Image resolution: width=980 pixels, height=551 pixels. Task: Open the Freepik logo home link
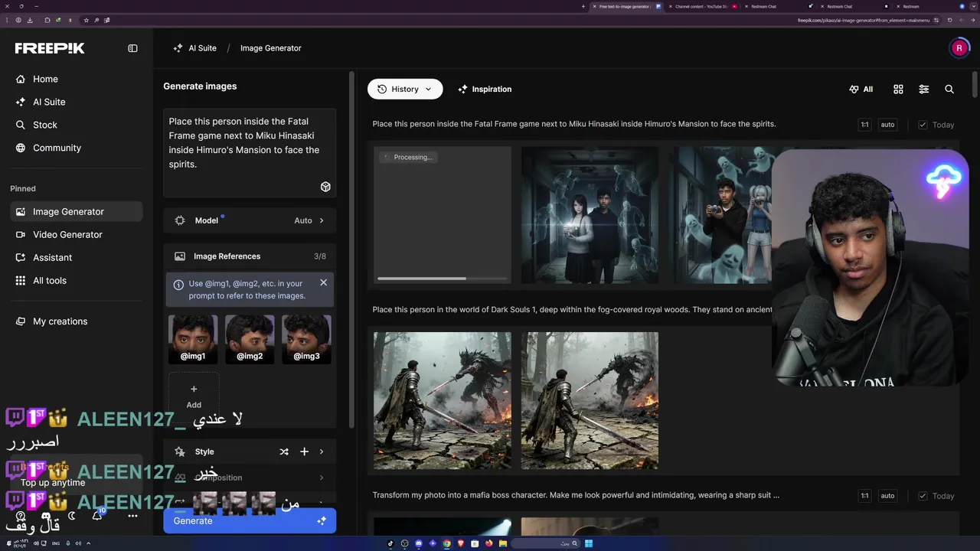tap(50, 48)
